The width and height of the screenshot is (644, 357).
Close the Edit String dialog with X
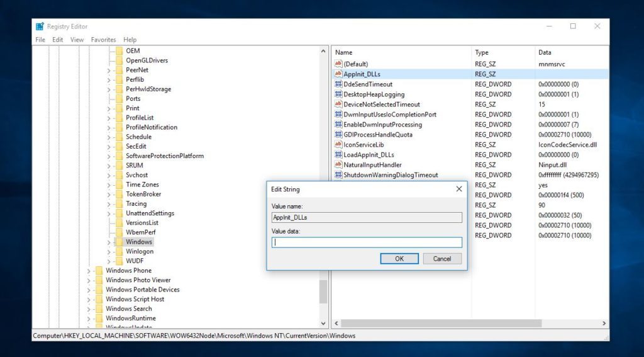click(x=458, y=189)
